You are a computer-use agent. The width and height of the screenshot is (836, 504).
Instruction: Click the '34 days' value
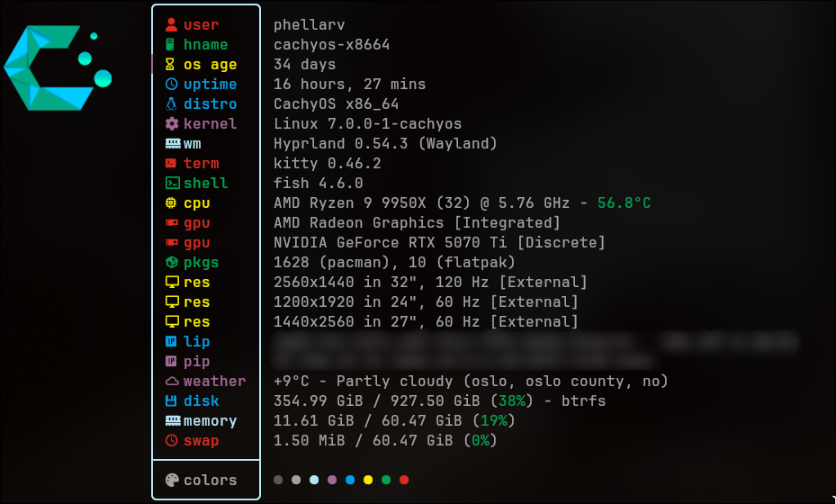point(305,65)
